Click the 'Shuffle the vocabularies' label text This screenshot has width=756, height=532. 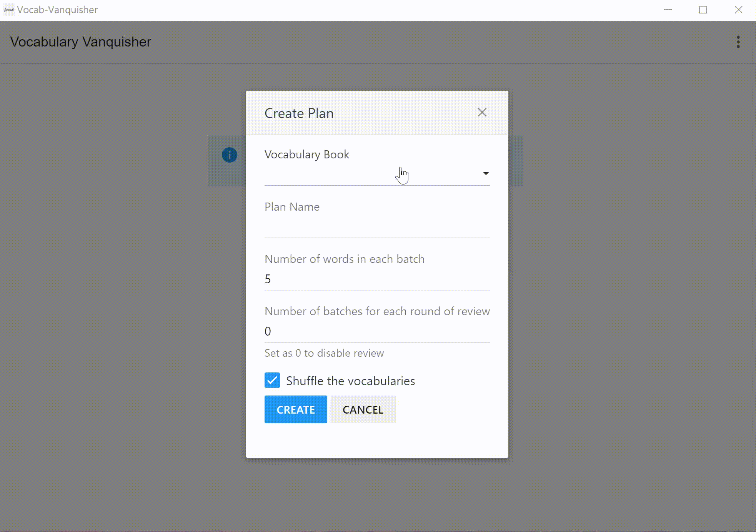(350, 381)
